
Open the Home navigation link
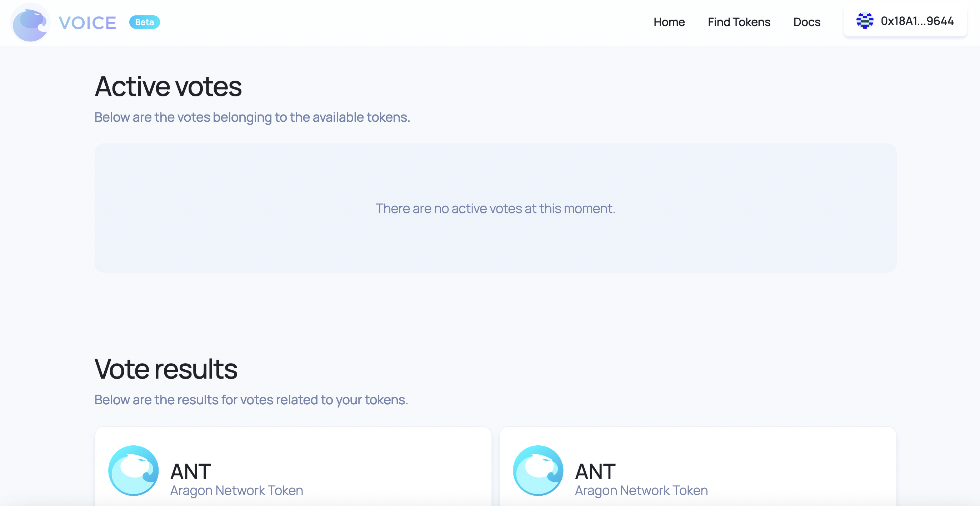(x=669, y=22)
